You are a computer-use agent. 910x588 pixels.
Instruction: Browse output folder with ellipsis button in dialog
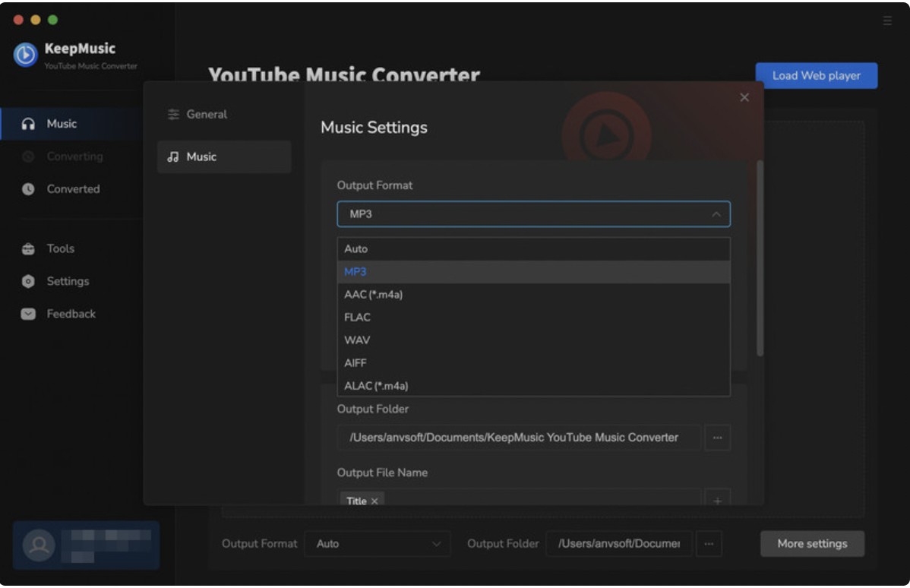coord(717,438)
